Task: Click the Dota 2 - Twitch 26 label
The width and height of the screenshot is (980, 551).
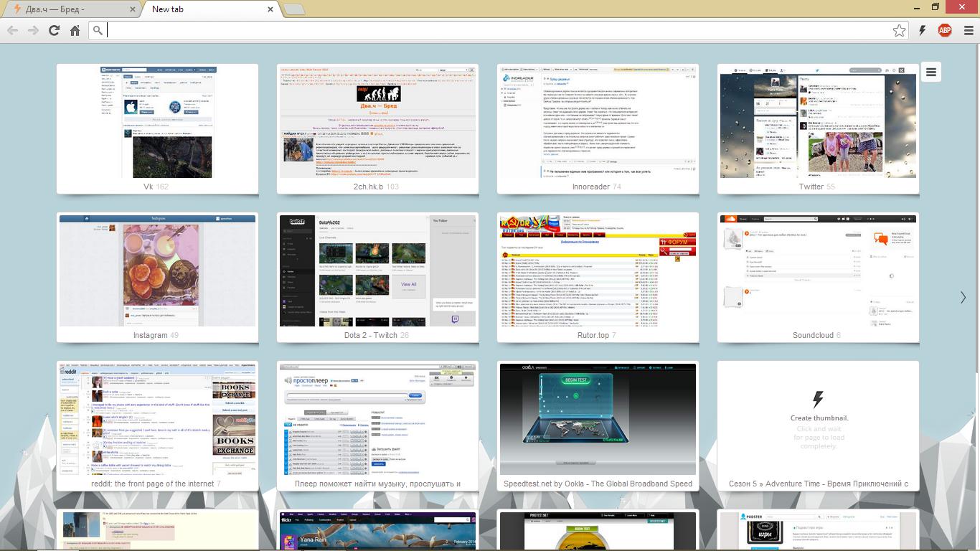Action: [x=377, y=335]
